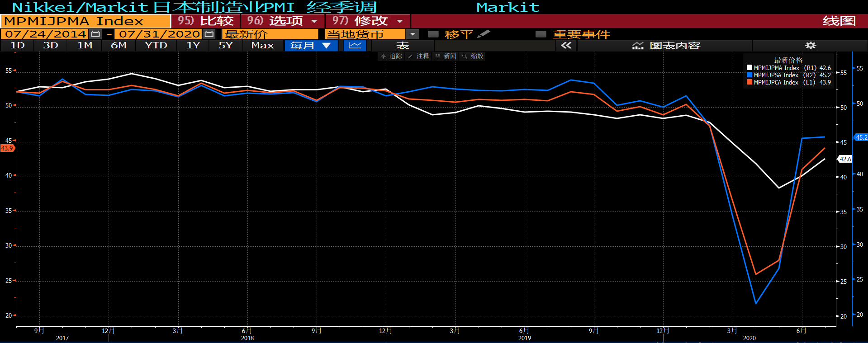868x343 pixels.
Task: Select the 1M range tab
Action: pyautogui.click(x=85, y=45)
